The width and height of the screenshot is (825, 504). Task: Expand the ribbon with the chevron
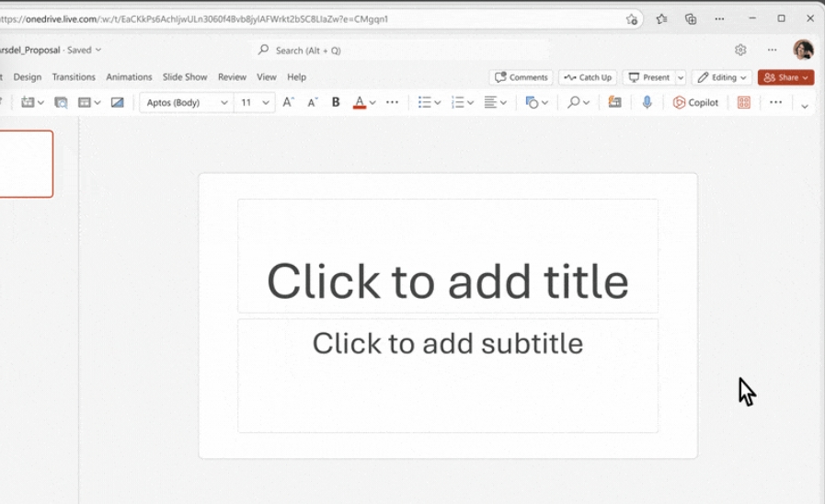click(805, 106)
